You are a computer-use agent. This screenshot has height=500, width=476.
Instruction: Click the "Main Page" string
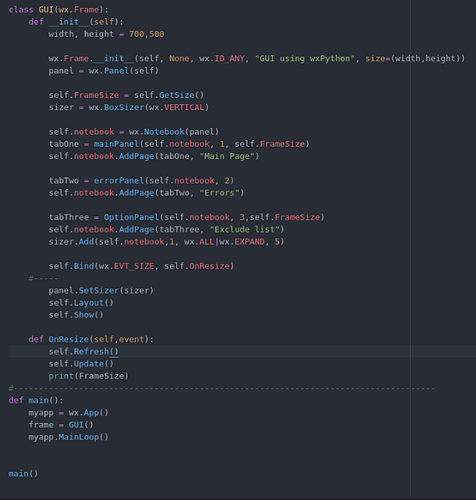tap(229, 156)
